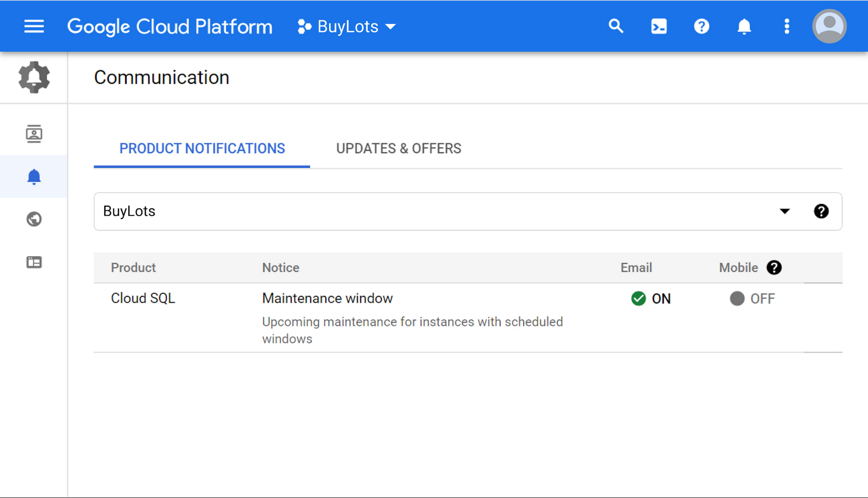Open the three-dot more options menu
Screen dimensions: 868x498
click(x=787, y=26)
